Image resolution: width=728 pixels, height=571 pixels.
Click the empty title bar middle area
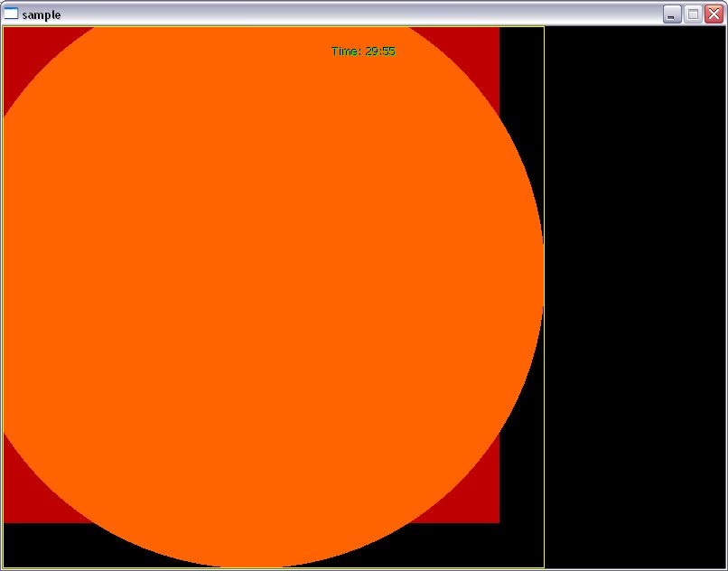point(361,14)
